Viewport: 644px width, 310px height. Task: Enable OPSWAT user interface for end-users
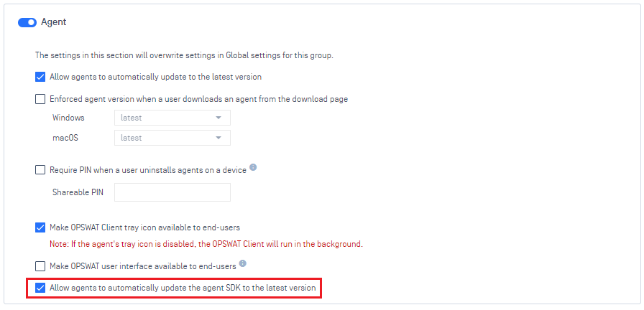click(40, 266)
